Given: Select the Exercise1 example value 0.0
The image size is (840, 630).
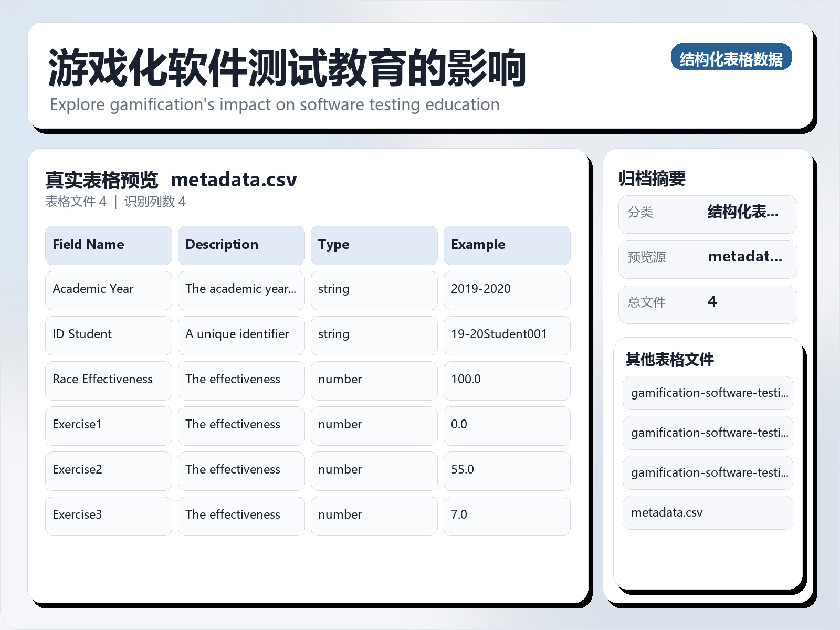Looking at the screenshot, I should [x=459, y=425].
